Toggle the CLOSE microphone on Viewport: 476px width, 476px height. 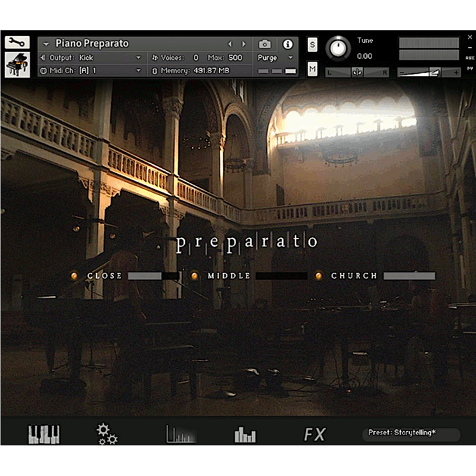tap(74, 276)
